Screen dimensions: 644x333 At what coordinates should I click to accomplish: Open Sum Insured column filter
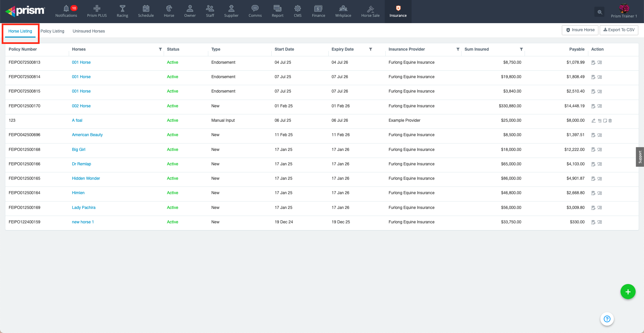click(521, 49)
